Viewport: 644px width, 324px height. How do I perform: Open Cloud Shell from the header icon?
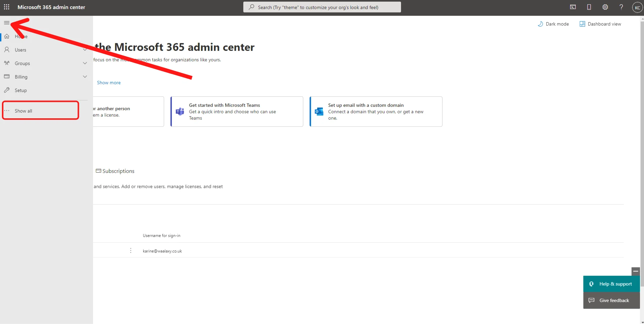(x=573, y=7)
